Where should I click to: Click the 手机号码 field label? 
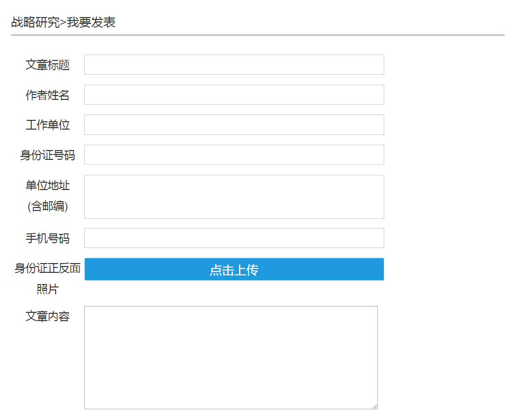coord(48,238)
